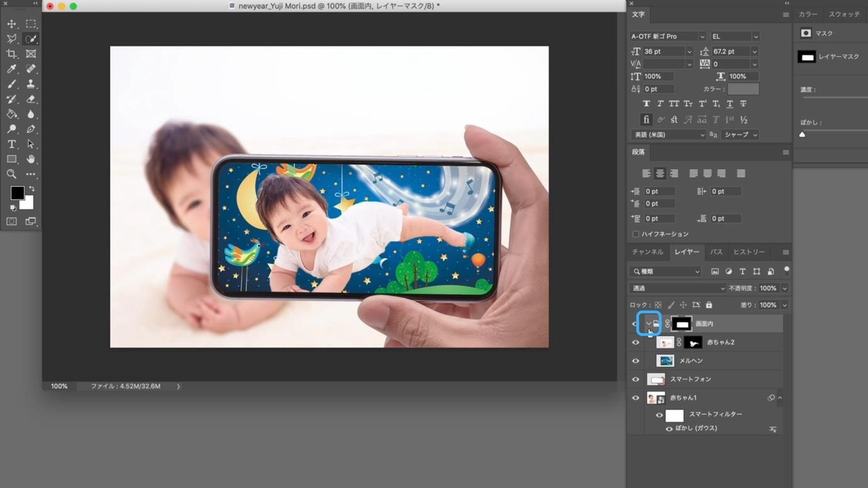Image resolution: width=868 pixels, height=488 pixels.
Task: Select the レイヤー tab
Action: tap(687, 252)
